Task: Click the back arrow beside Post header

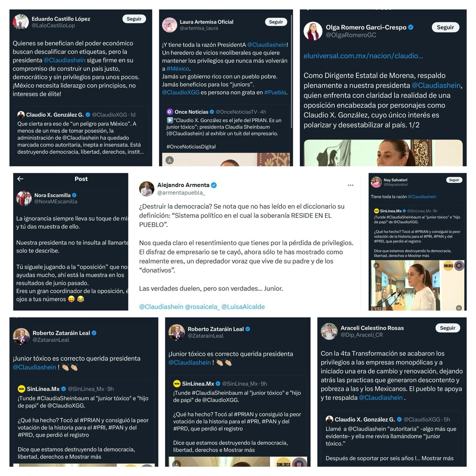Action: (20, 179)
